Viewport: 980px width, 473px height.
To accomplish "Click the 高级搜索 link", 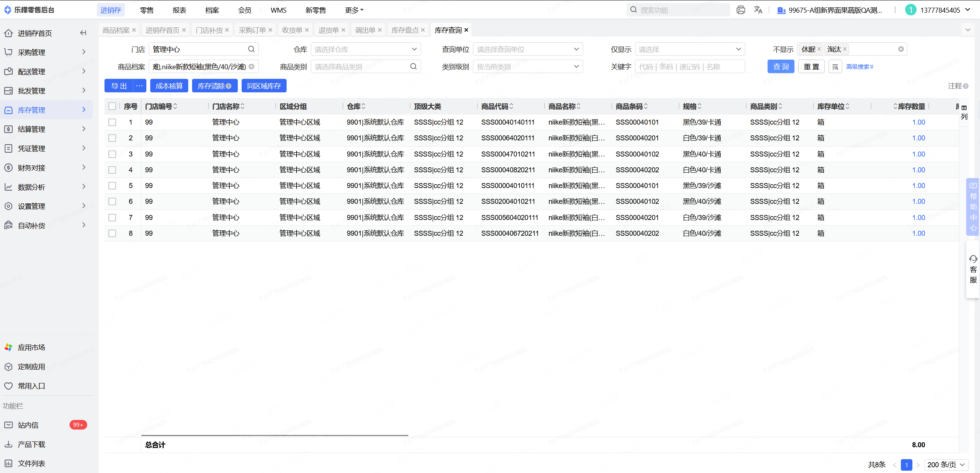I will (859, 67).
